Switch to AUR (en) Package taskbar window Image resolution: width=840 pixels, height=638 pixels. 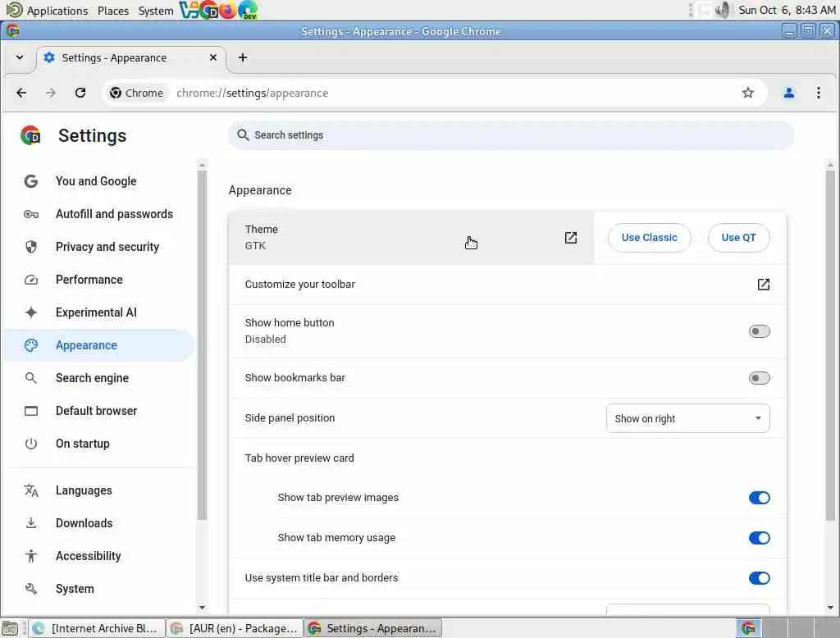coord(235,628)
